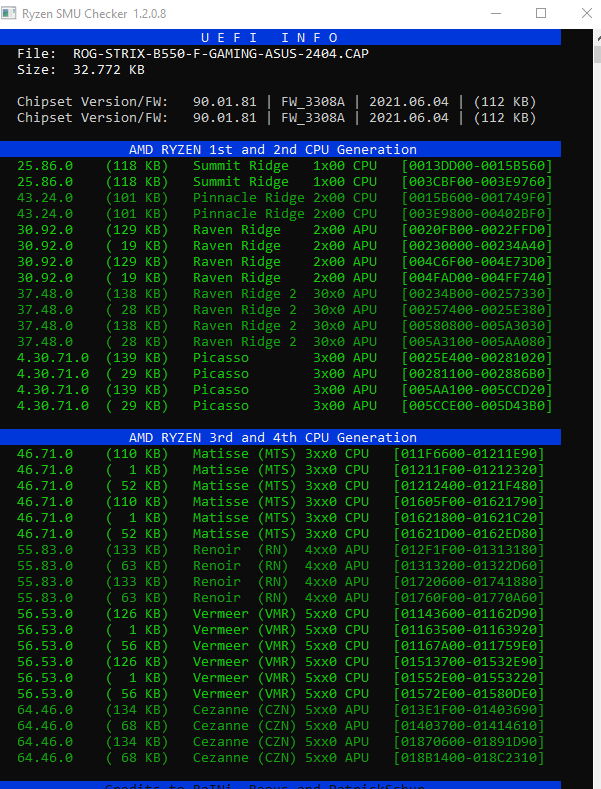Click Raven Ridge address [0020FB00-0022FFD0]

[477, 229]
